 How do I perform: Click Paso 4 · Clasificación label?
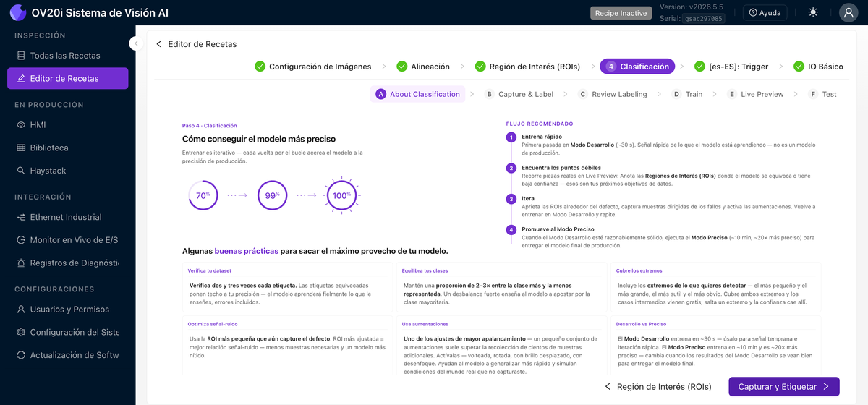click(210, 126)
